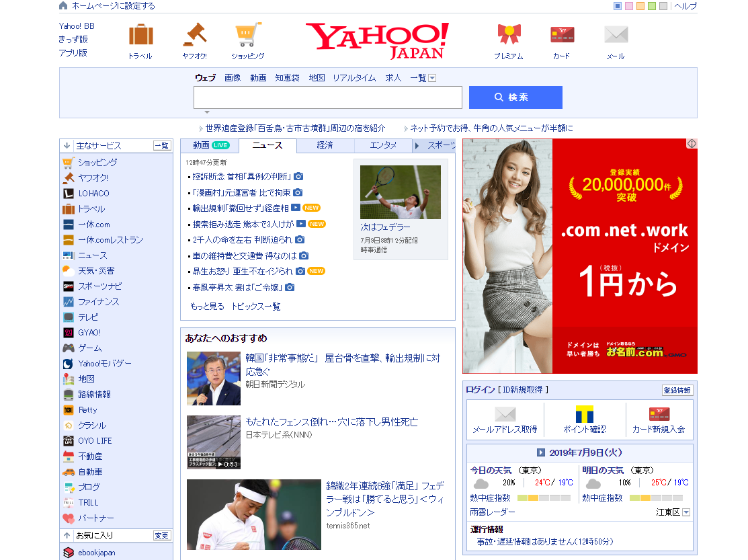The width and height of the screenshot is (748, 560).
Task: Click the 自動車 car icon in sidebar
Action: (x=69, y=472)
